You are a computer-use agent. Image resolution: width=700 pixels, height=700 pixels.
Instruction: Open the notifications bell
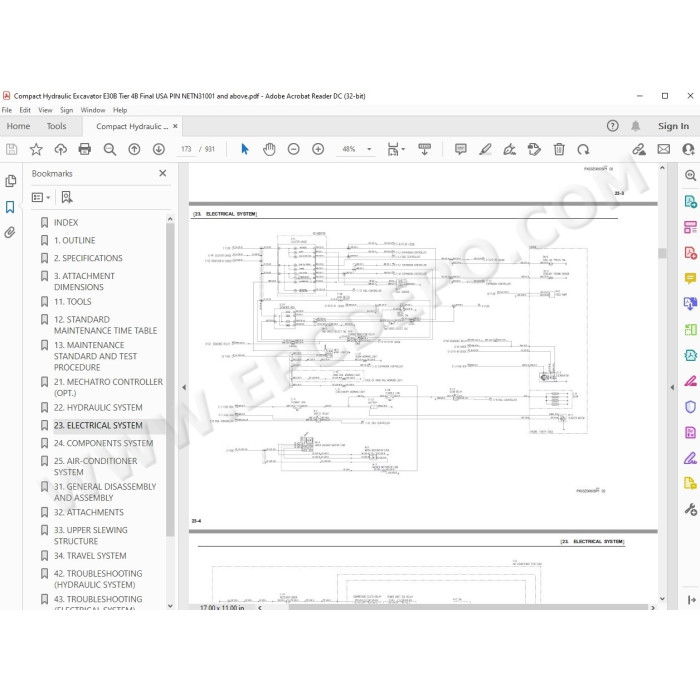click(636, 126)
